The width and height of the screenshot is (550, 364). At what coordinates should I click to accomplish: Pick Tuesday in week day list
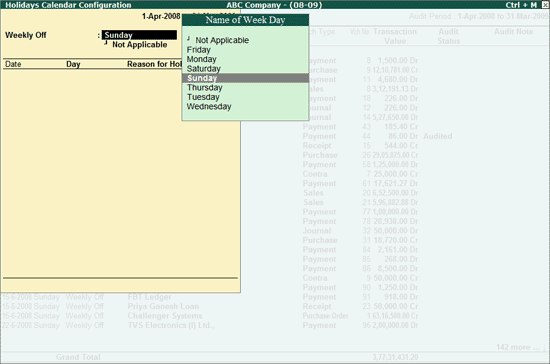click(x=203, y=97)
